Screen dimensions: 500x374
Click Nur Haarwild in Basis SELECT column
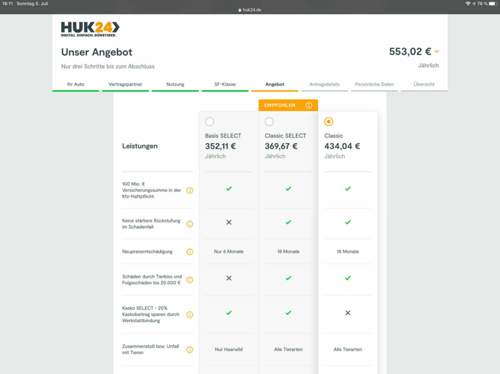229,349
